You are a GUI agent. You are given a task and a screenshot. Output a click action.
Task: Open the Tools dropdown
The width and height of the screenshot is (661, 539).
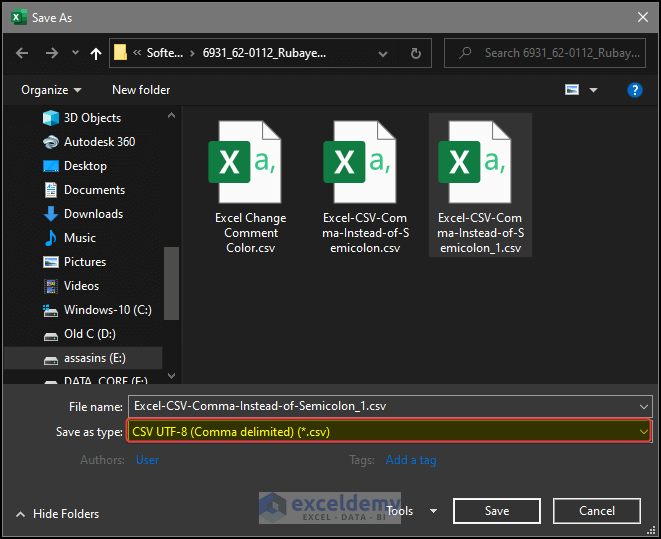[412, 511]
